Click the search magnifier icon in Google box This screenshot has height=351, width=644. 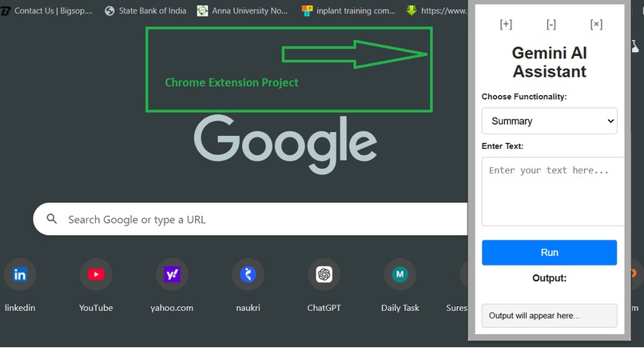52,218
